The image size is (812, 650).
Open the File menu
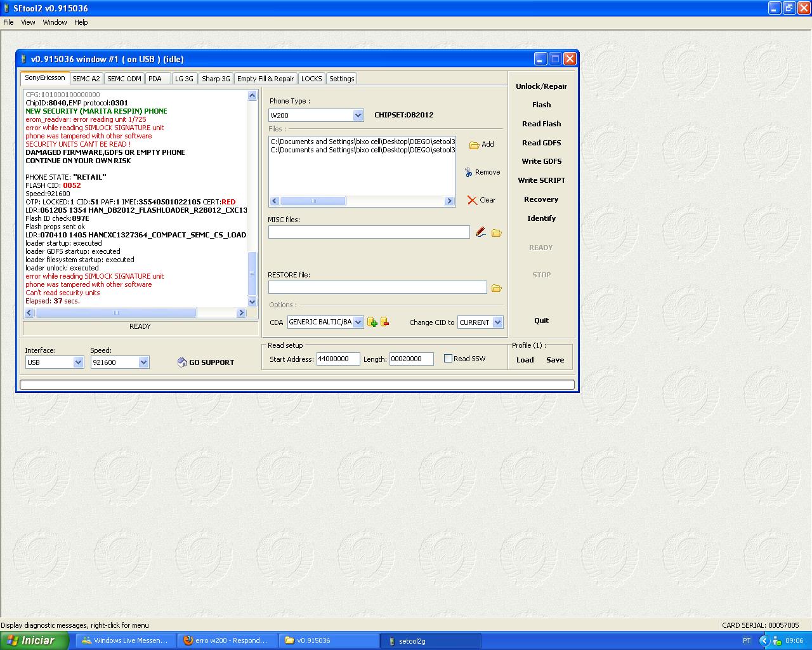click(x=8, y=22)
